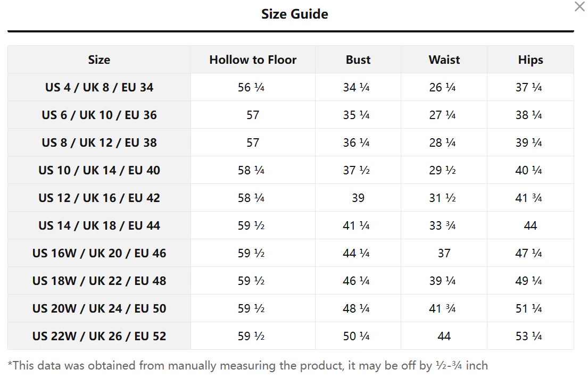Click the Hips column header
The width and height of the screenshot is (588, 378).
531,60
